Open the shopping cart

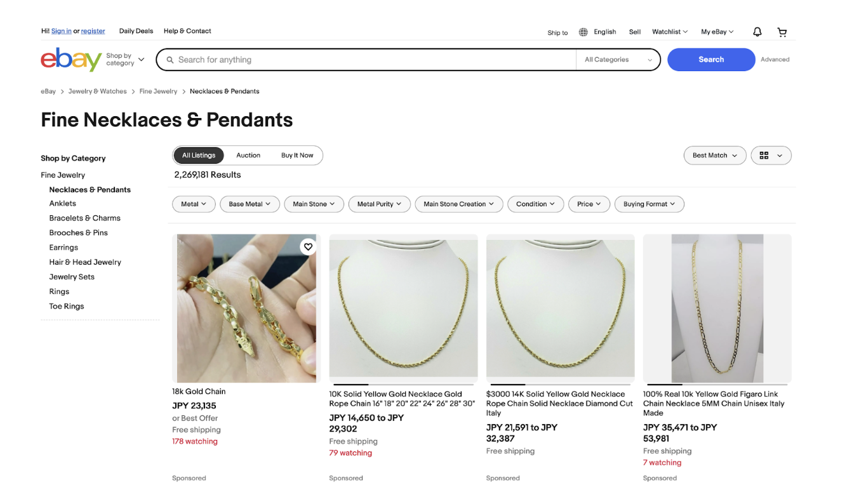pyautogui.click(x=782, y=32)
